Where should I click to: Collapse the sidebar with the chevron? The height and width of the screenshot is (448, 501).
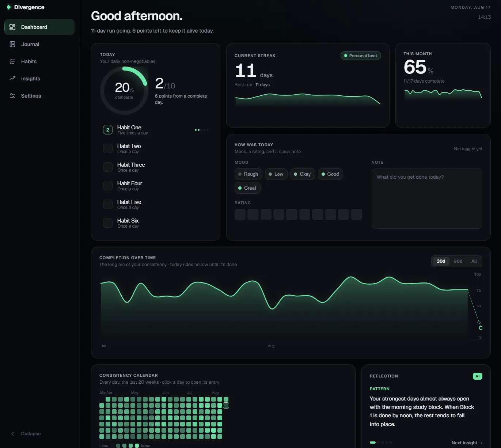click(x=12, y=434)
